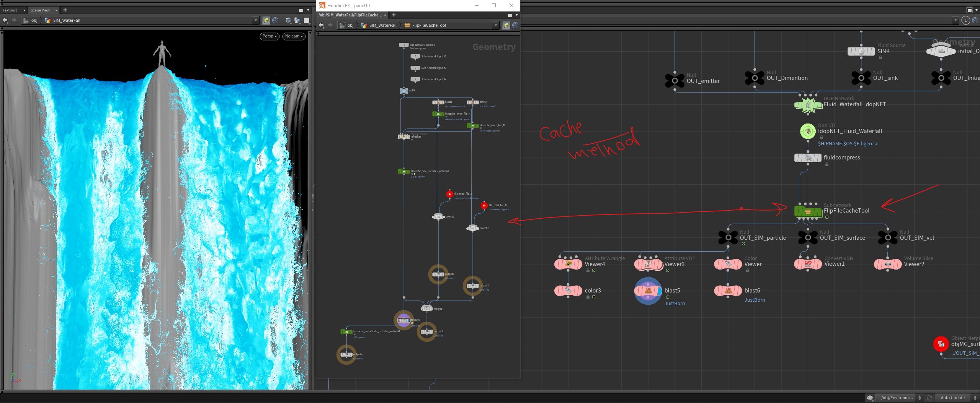Select the OUT_SIM_particle null node
The width and height of the screenshot is (980, 403).
coord(728,237)
